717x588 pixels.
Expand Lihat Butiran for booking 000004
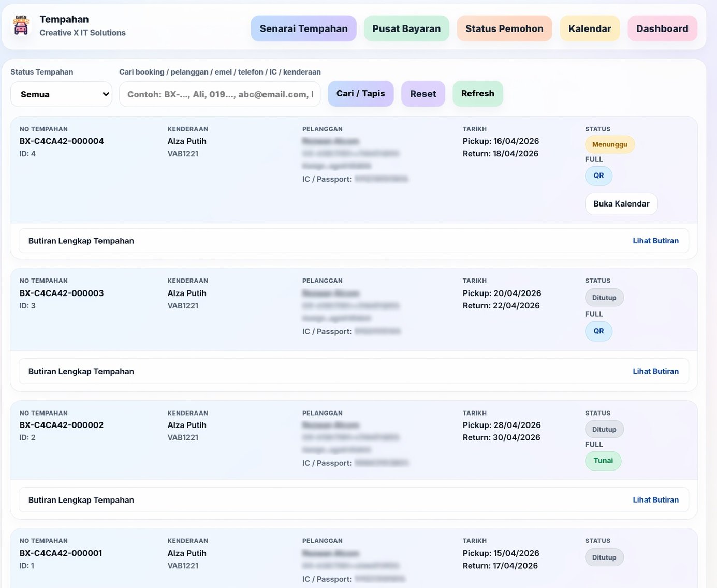point(655,241)
